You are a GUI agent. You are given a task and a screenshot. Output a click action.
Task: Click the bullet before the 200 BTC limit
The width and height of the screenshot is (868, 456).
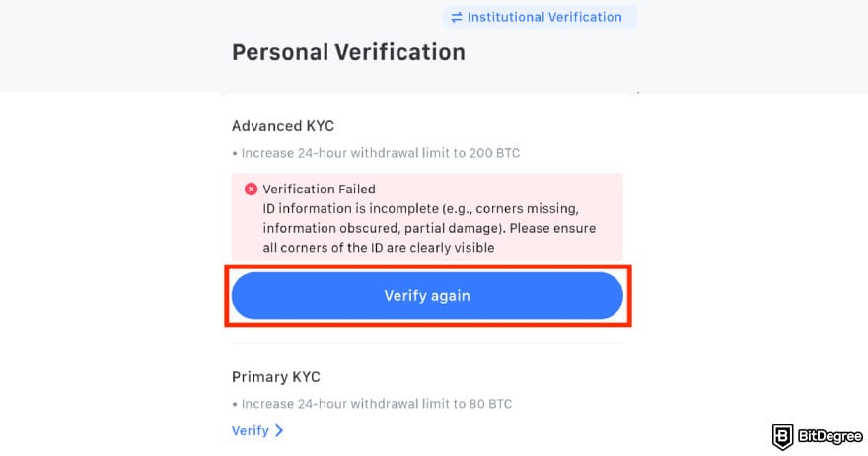click(235, 153)
